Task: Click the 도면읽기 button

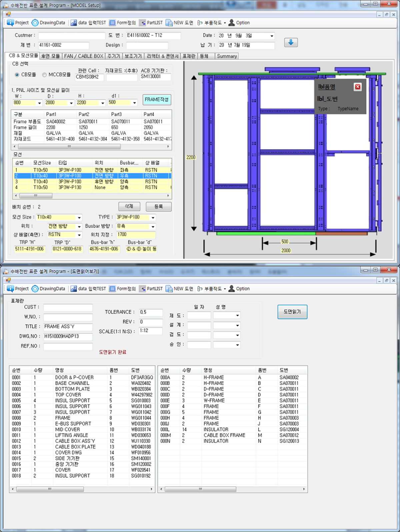Action: [292, 312]
